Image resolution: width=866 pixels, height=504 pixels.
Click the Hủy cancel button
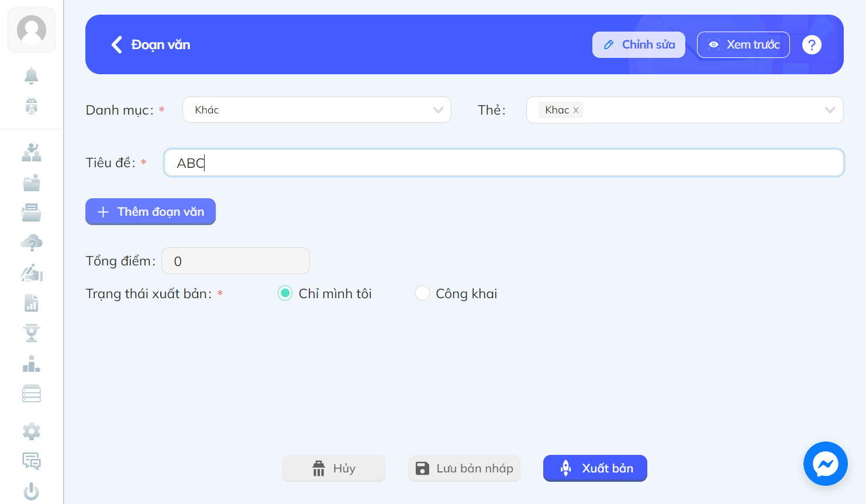[334, 468]
